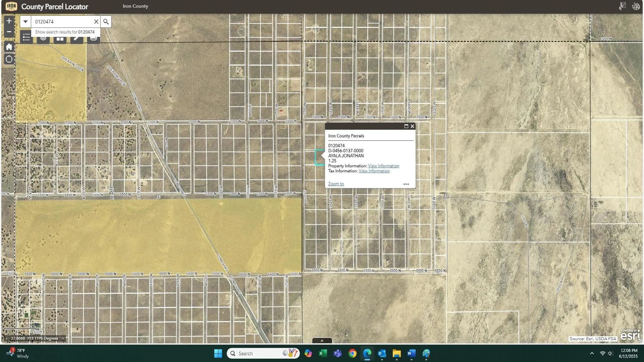Viewport: 644px width, 362px height.
Task: Maximize the parcel popup window
Action: (406, 126)
